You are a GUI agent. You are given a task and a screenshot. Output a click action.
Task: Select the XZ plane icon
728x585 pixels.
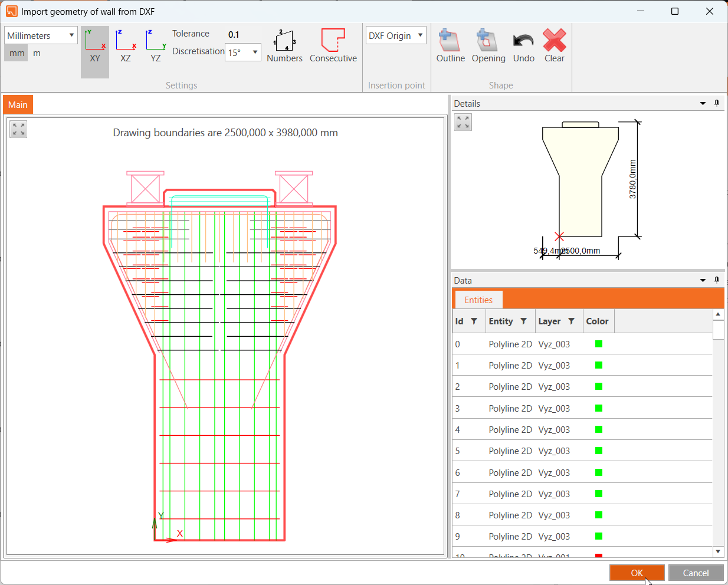pos(125,41)
